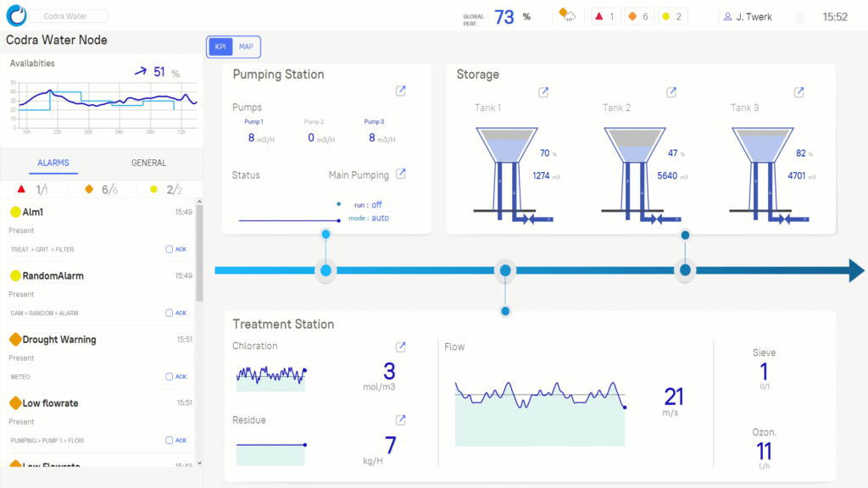
Task: Check ACK box for Alm1 alarm
Action: click(170, 249)
